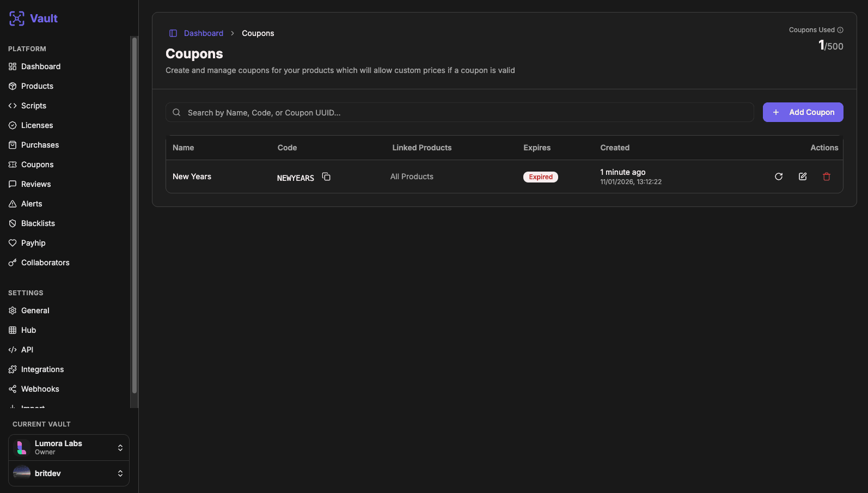Click the API code icon
868x493 pixels.
(13, 350)
